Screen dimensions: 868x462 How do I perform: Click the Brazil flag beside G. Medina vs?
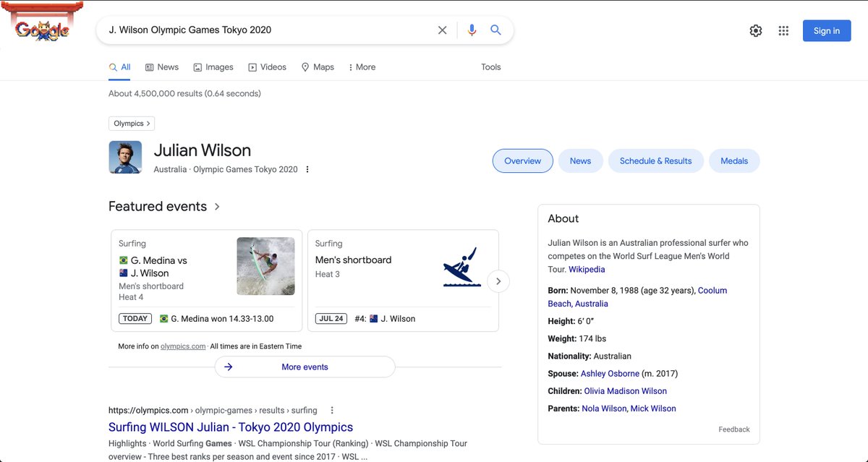click(x=123, y=260)
